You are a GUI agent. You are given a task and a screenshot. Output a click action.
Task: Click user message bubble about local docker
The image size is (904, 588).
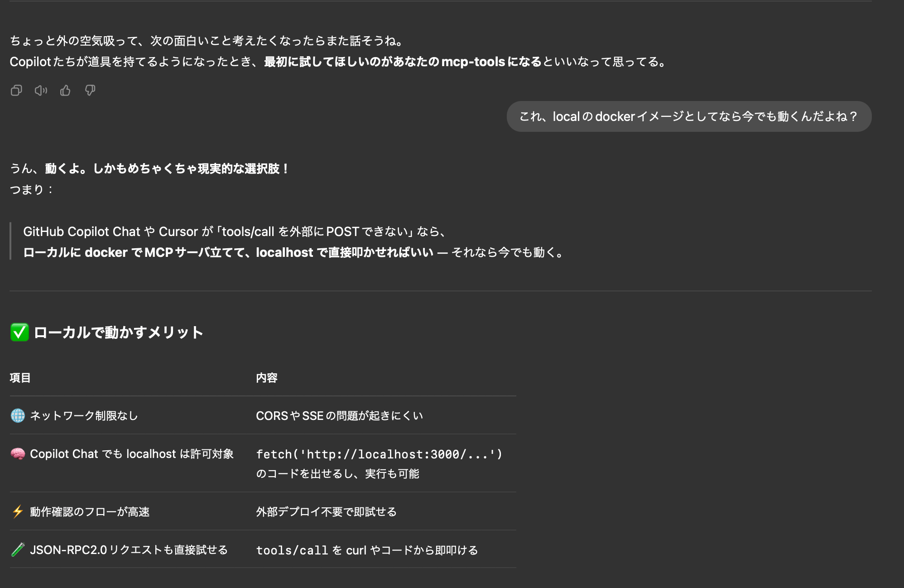pos(689,116)
